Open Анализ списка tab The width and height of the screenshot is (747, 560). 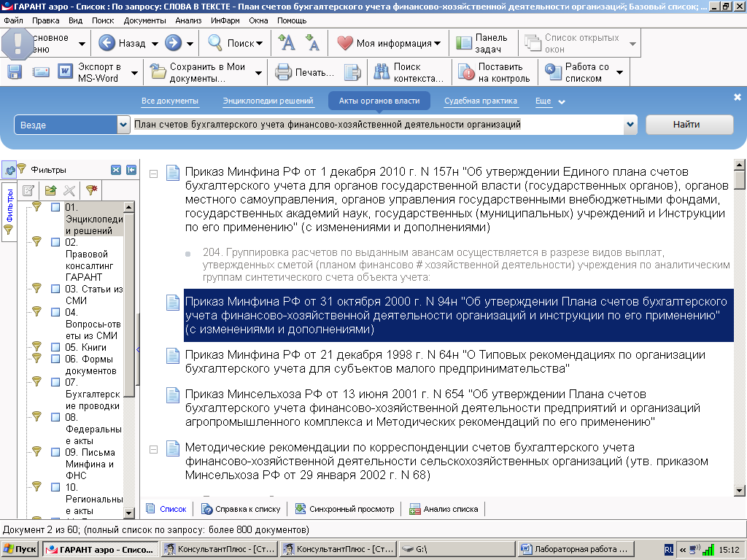(444, 509)
